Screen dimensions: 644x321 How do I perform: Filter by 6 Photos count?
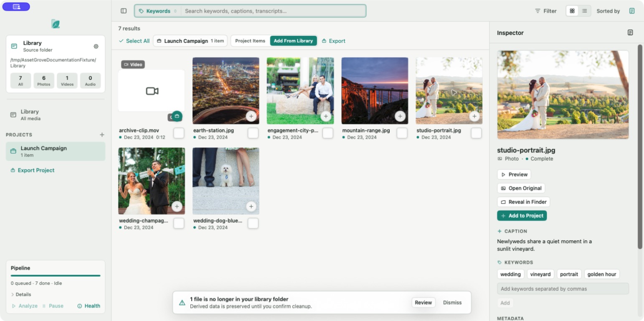[44, 81]
